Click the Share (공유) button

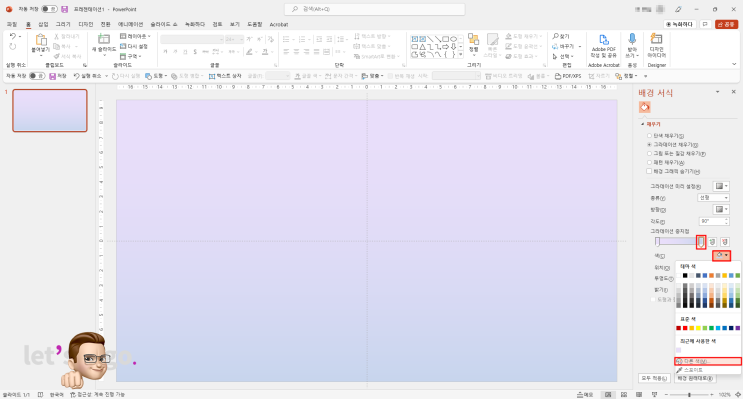(726, 24)
